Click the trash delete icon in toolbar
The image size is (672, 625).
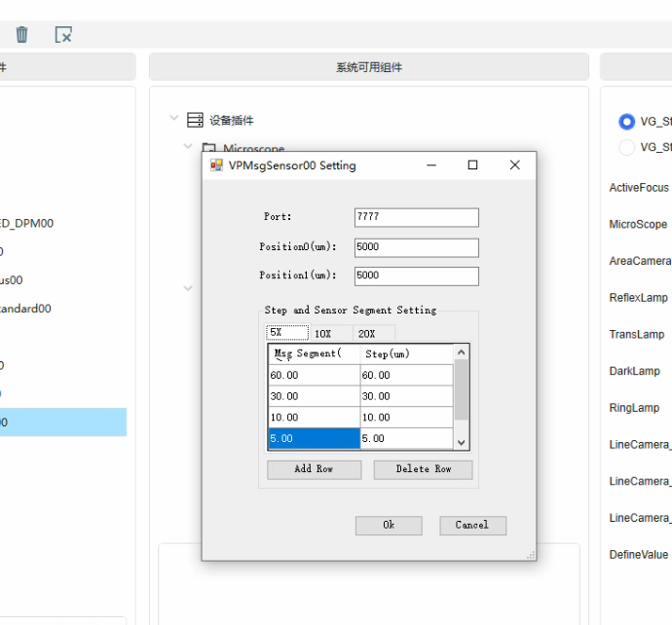coord(21,35)
